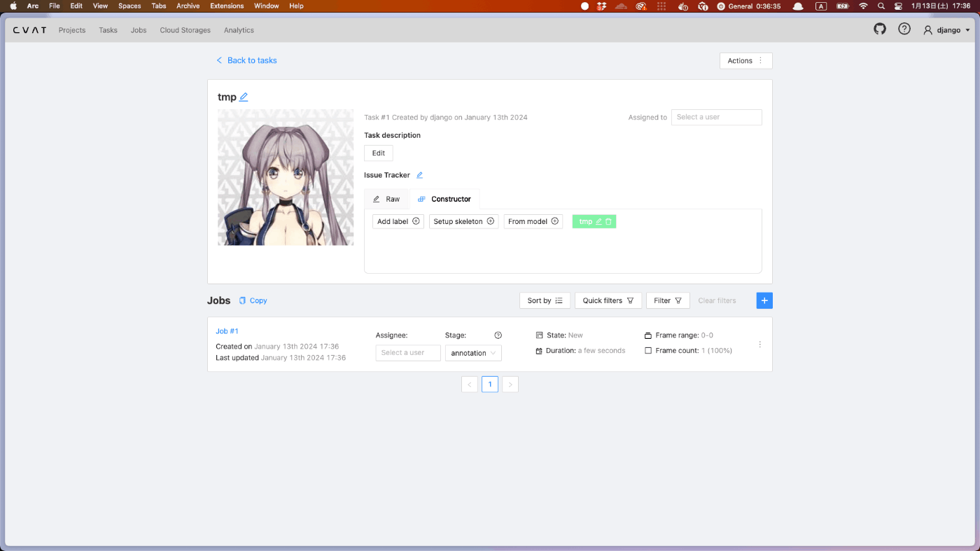Open Job #1 link
The image size is (980, 551).
point(227,331)
